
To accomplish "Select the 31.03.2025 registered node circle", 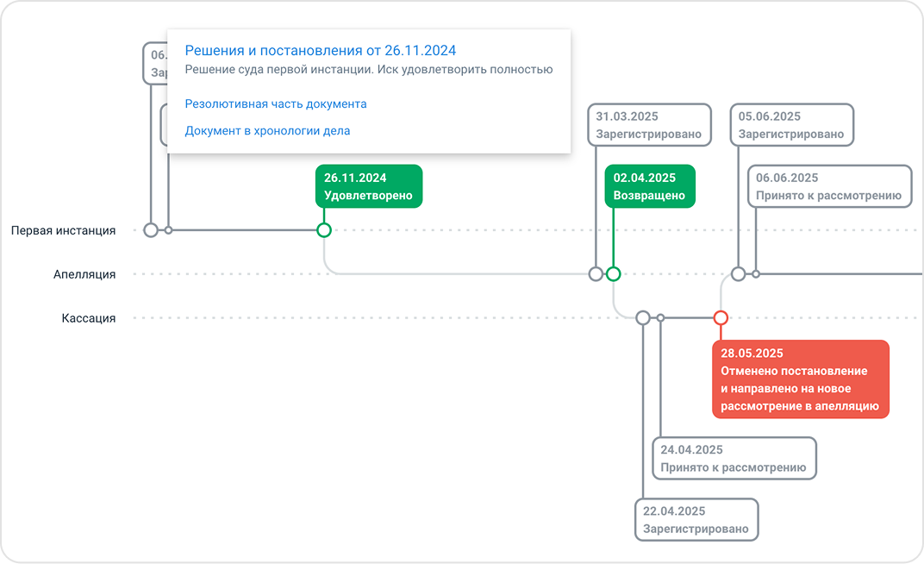I will click(x=596, y=274).
